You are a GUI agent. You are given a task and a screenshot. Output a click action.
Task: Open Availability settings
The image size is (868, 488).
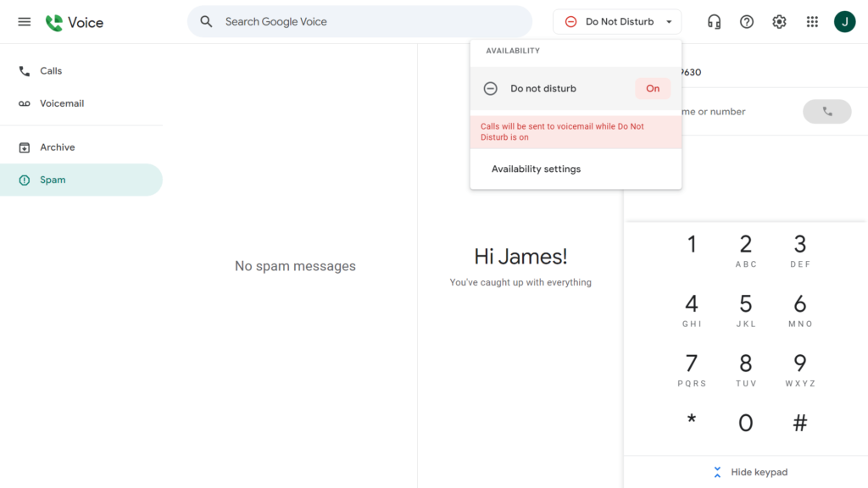coord(536,169)
